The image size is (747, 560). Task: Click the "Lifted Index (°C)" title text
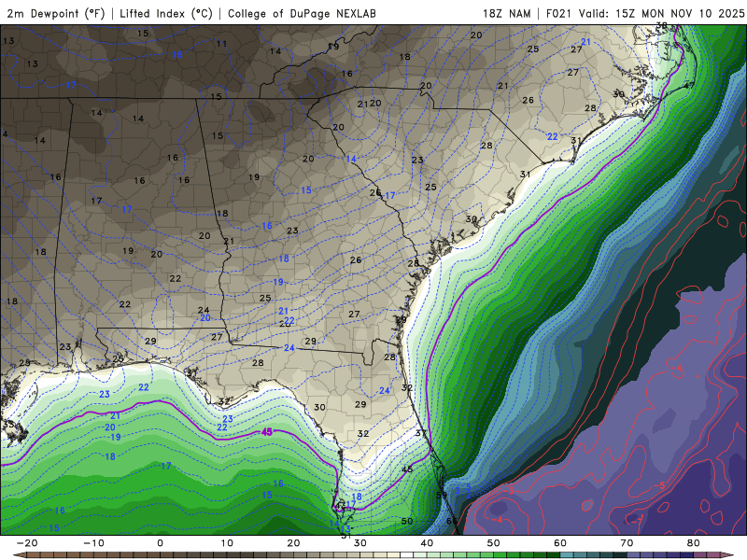pos(166,13)
